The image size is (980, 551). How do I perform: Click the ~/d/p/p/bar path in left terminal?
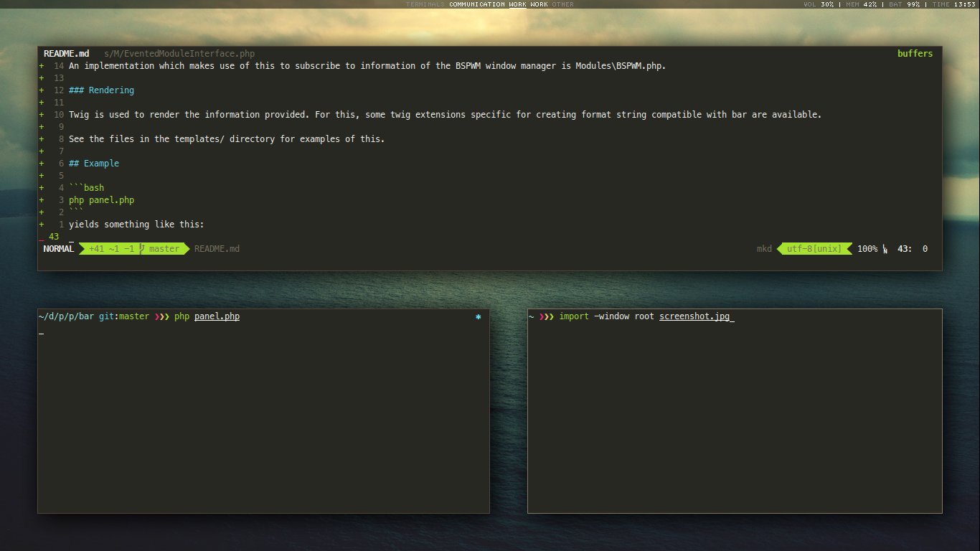[x=66, y=316]
